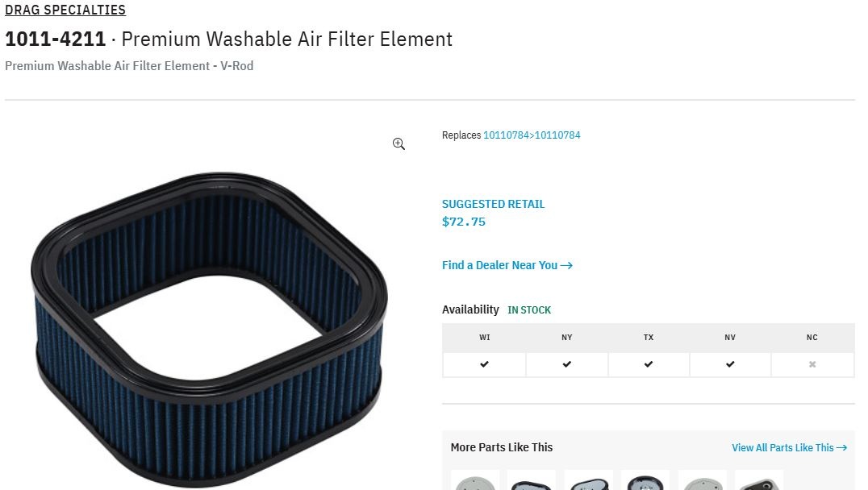Screen dimensions: 868x490
Task: Click the NC unavailable X mark
Action: coord(812,364)
